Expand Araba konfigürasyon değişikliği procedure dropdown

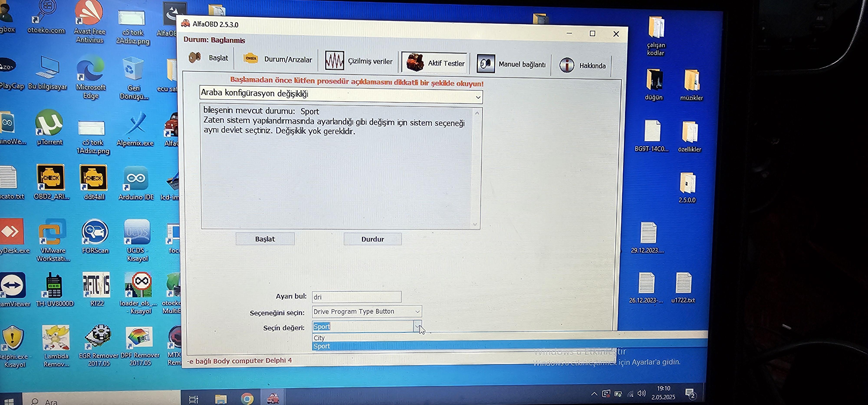click(x=478, y=97)
